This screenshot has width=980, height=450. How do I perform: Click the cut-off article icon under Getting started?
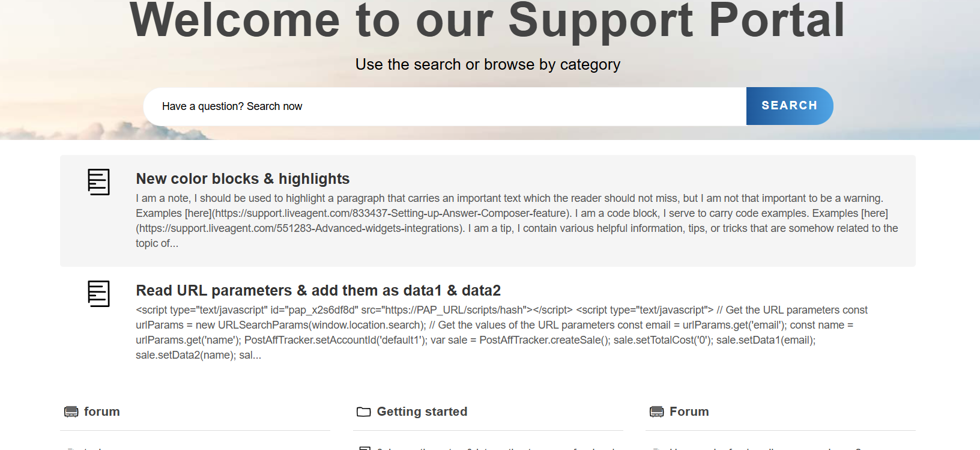pyautogui.click(x=364, y=448)
